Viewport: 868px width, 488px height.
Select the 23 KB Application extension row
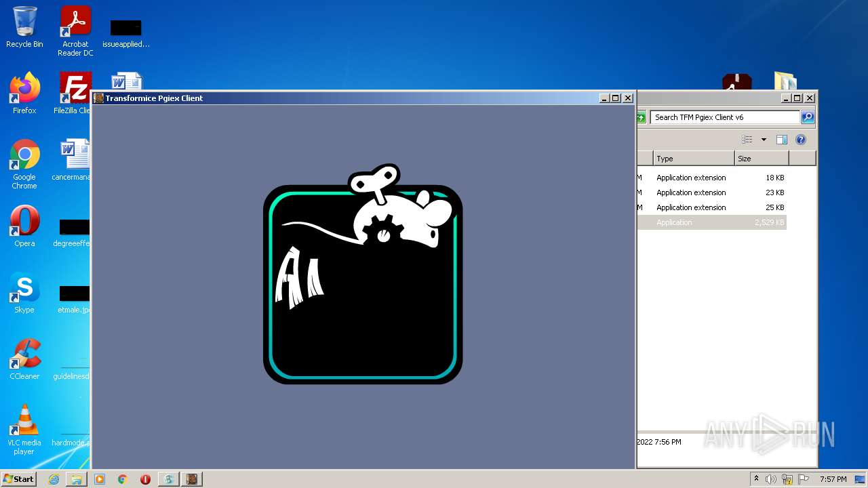(711, 192)
